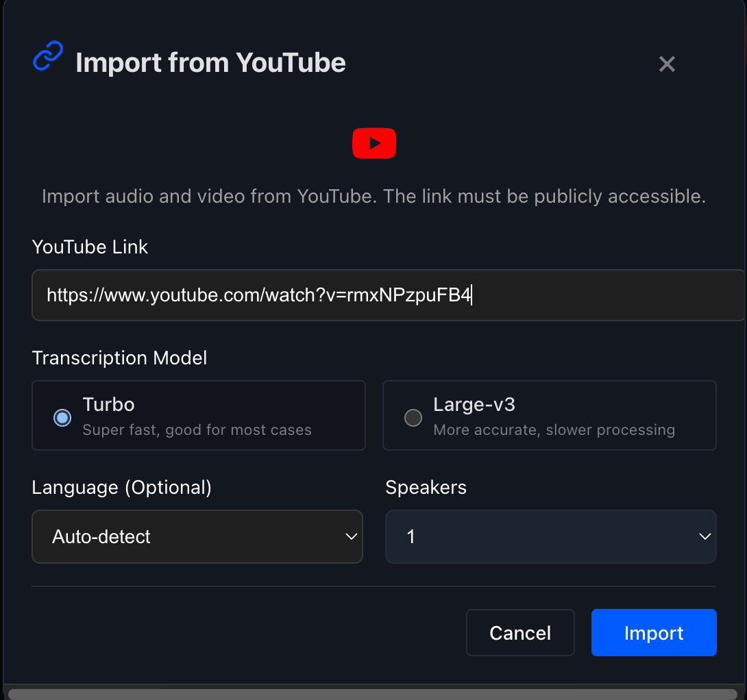Image resolution: width=747 pixels, height=700 pixels.
Task: Expand the Speakers dropdown showing 1
Action: click(550, 536)
